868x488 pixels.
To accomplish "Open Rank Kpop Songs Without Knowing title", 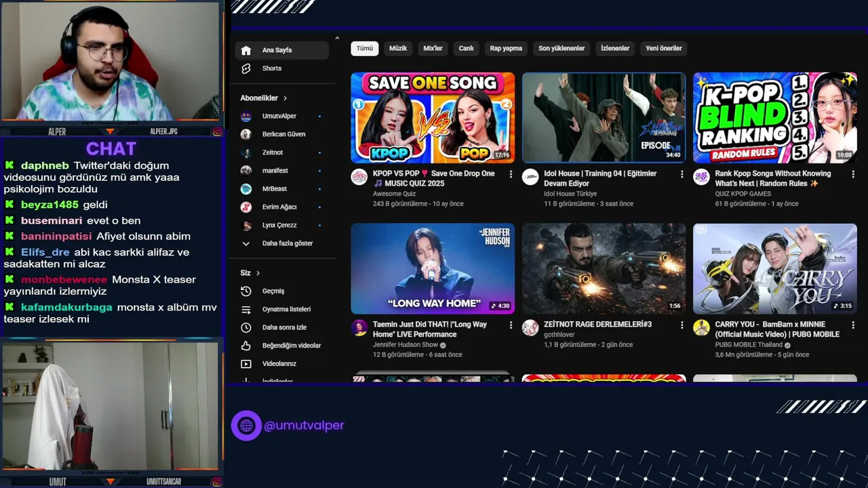I will (772, 178).
